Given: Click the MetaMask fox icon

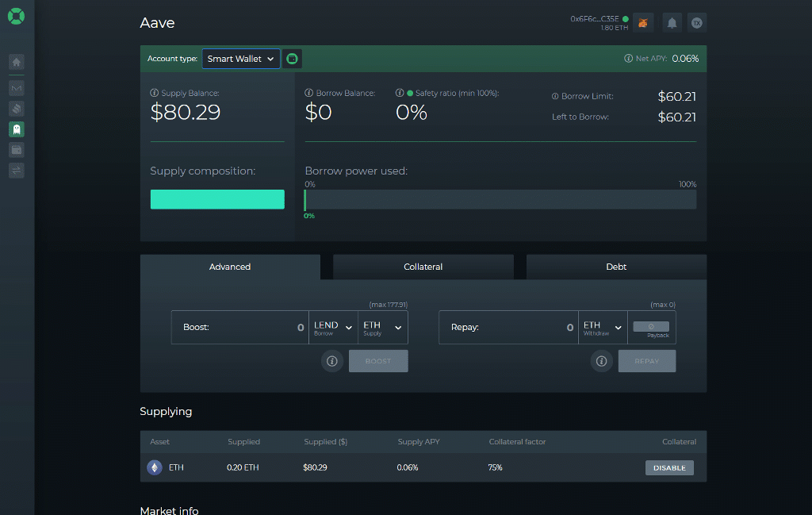Looking at the screenshot, I should [643, 23].
